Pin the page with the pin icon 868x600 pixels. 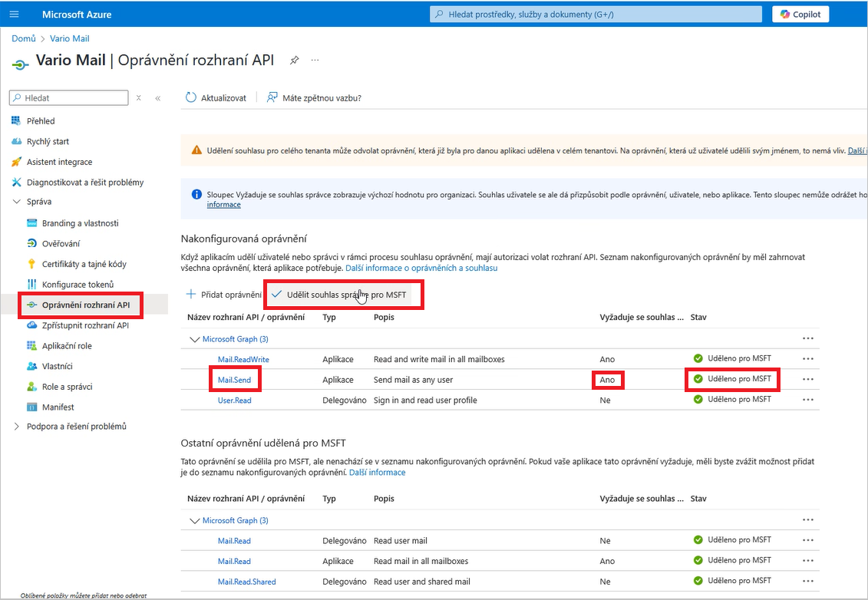click(295, 60)
